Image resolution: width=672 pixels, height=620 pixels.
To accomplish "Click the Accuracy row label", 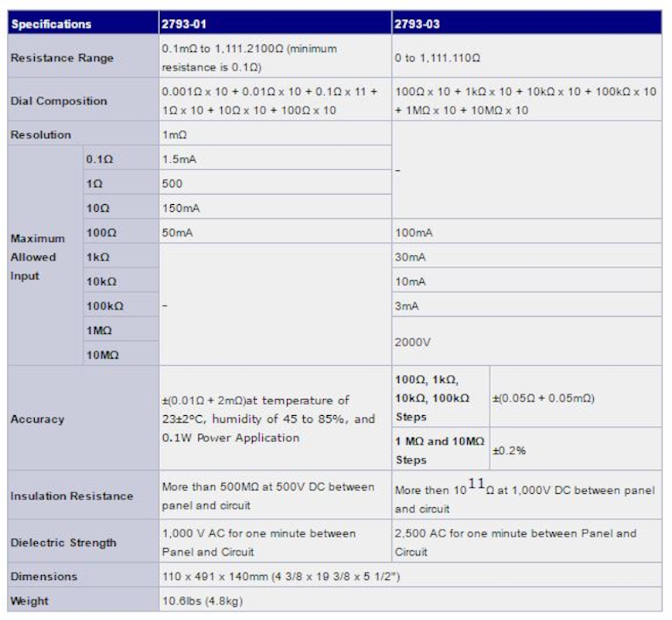I will [37, 419].
